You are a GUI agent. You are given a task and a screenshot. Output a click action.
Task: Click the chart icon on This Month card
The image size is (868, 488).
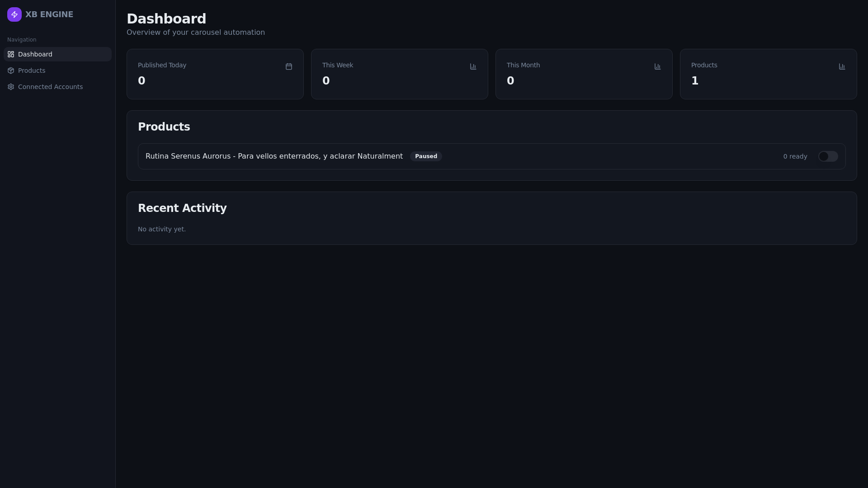click(x=658, y=66)
